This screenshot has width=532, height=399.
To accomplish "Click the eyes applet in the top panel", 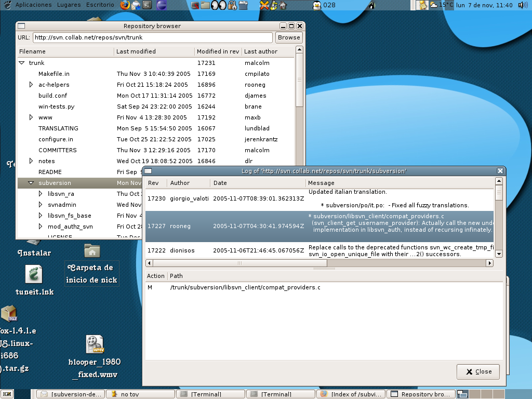I will pyautogui.click(x=219, y=5).
